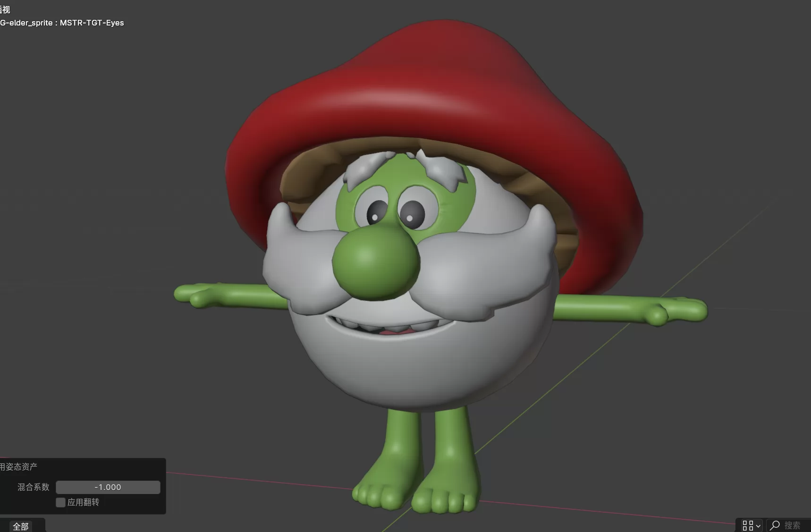Click the 姿态资产 panel title

tap(19, 466)
